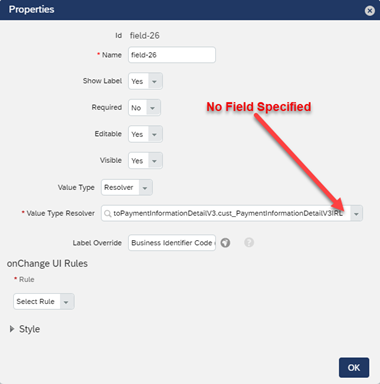
Task: Click the Label Override text field
Action: [172, 243]
